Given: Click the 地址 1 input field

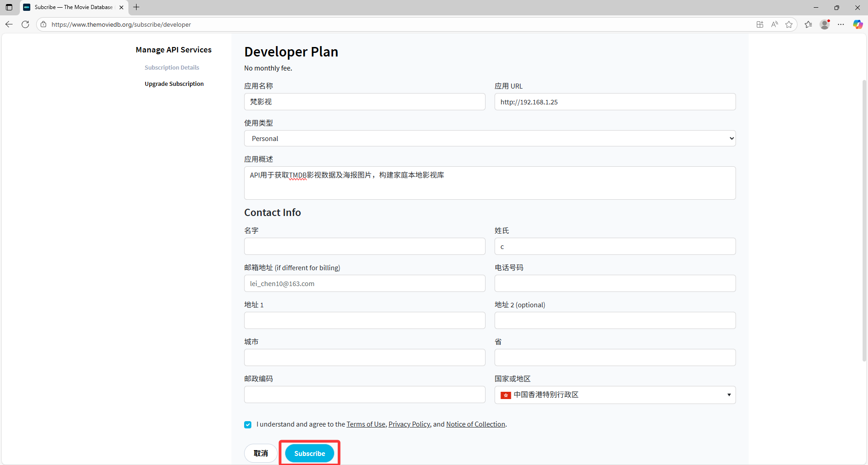Looking at the screenshot, I should pos(365,320).
